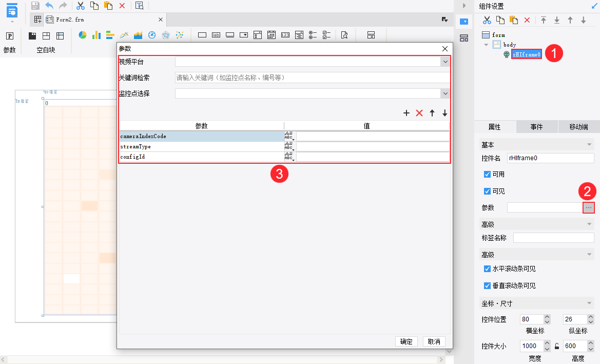The width and height of the screenshot is (600, 364).
Task: Select the cameraIndexCode parameter row
Action: coord(202,136)
